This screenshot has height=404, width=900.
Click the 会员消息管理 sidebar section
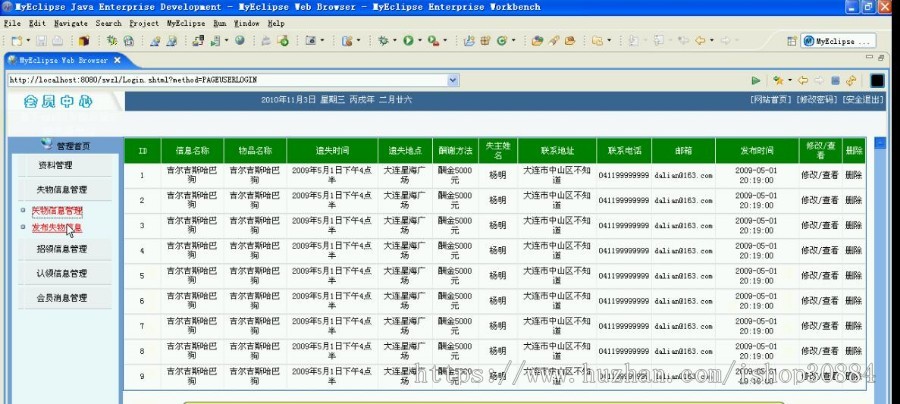click(x=62, y=298)
